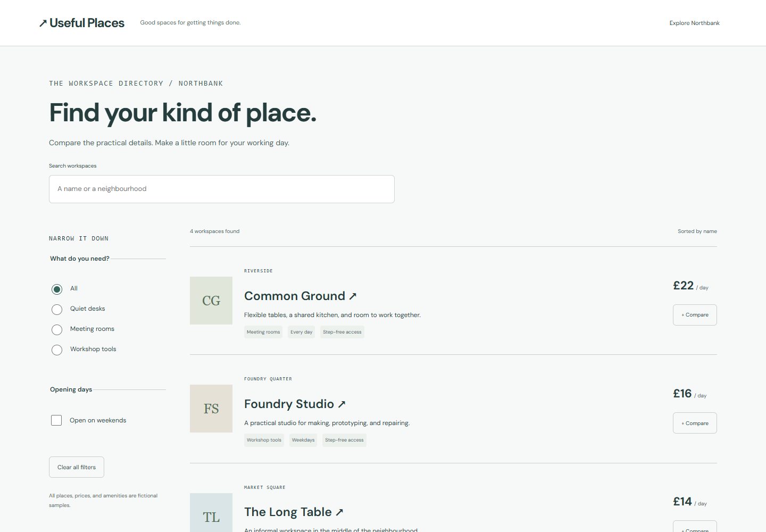The height and width of the screenshot is (532, 766).
Task: Click the Foundry Studio description text
Action: coord(327,423)
